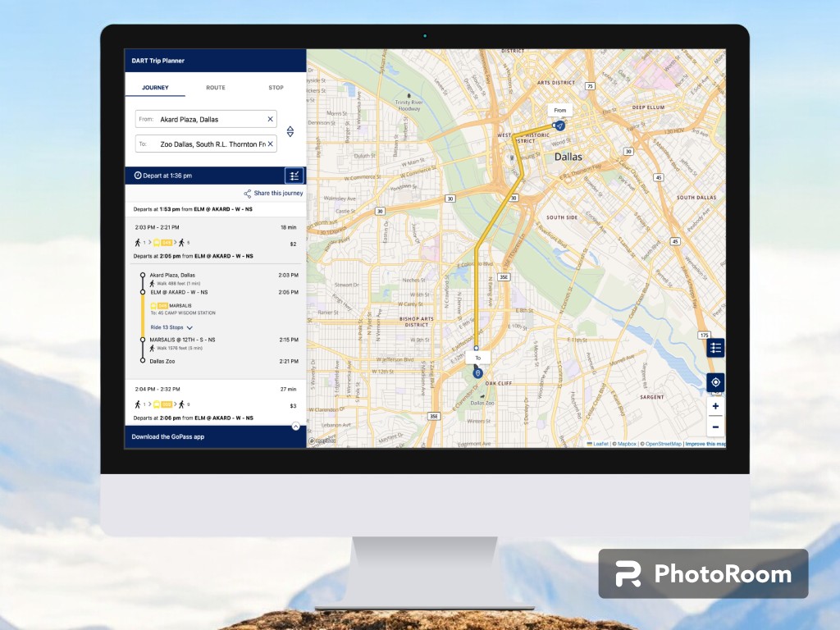Open map layers control on the map
Viewport: 840px width, 630px height.
click(x=715, y=349)
